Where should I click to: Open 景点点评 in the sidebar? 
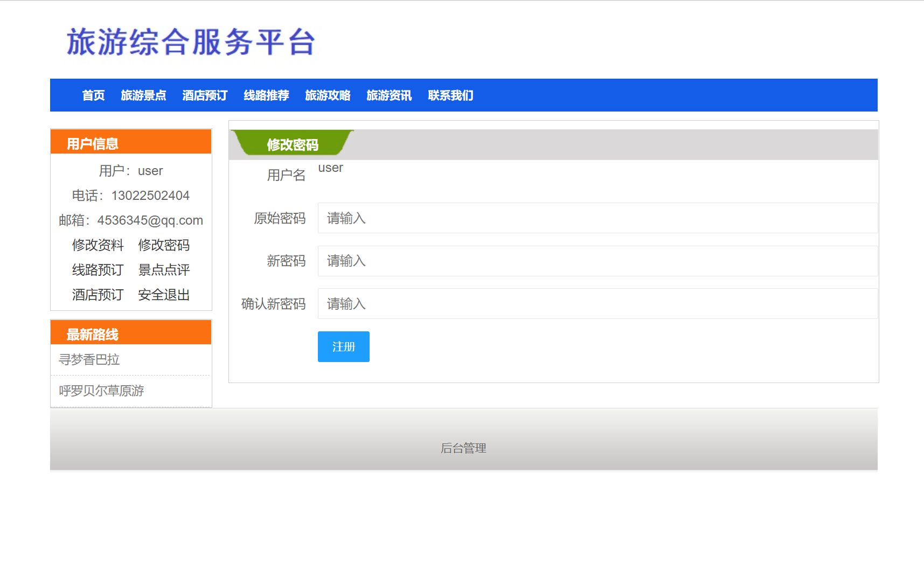[x=163, y=270]
